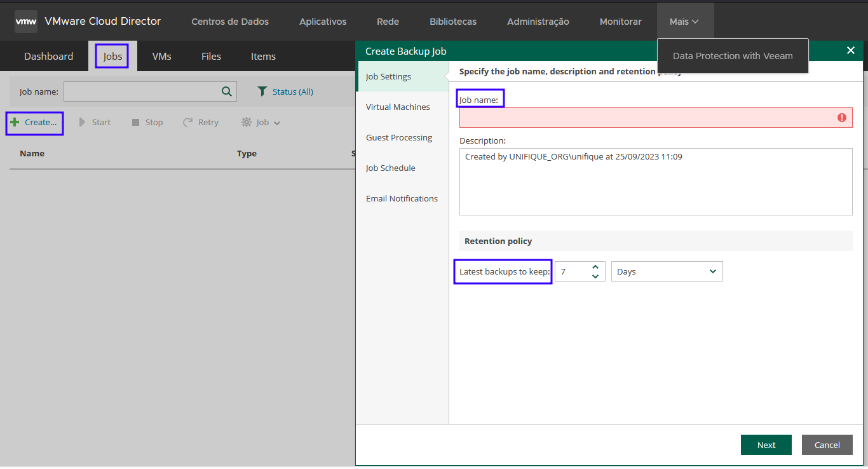The image size is (868, 469).
Task: Switch to the Jobs tab
Action: point(112,57)
